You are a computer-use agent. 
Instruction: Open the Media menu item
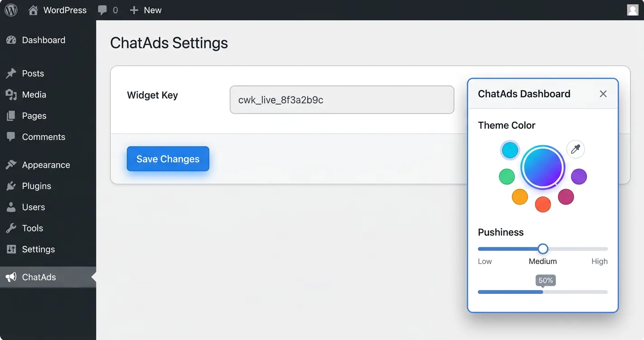pos(48,94)
